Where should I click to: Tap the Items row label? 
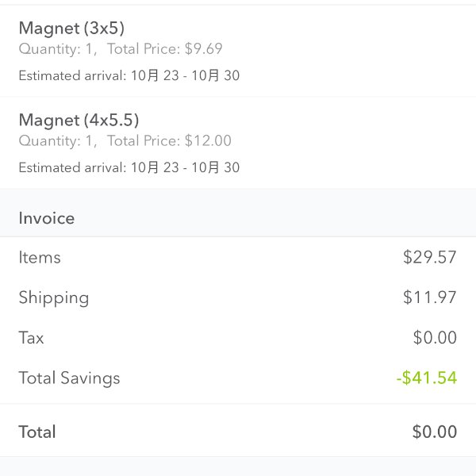[40, 257]
